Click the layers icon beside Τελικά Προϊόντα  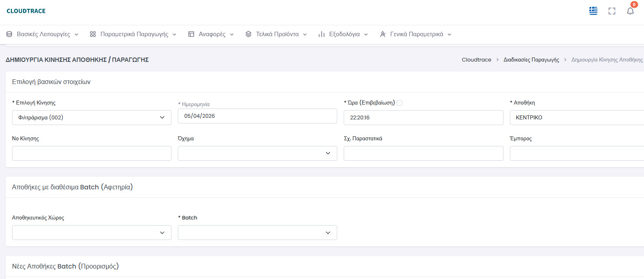tap(249, 34)
